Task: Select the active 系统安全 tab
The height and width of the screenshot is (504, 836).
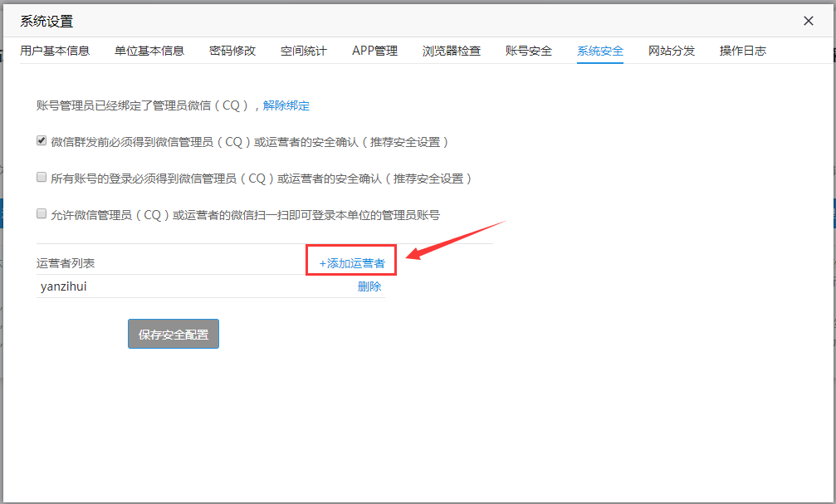Action: pos(600,51)
